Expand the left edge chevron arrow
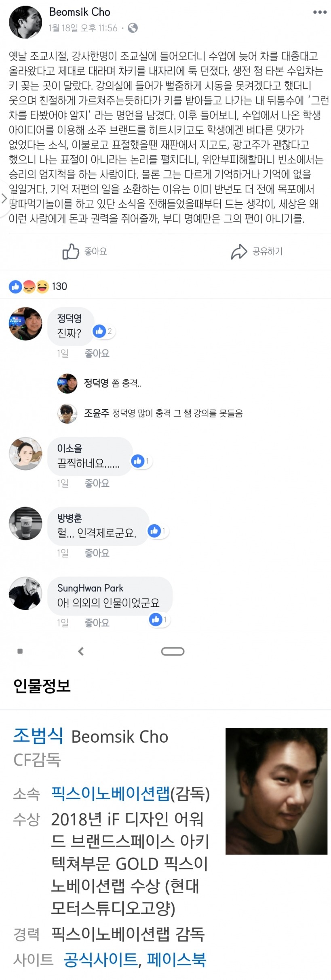The width and height of the screenshot is (331, 980). tap(4, 199)
